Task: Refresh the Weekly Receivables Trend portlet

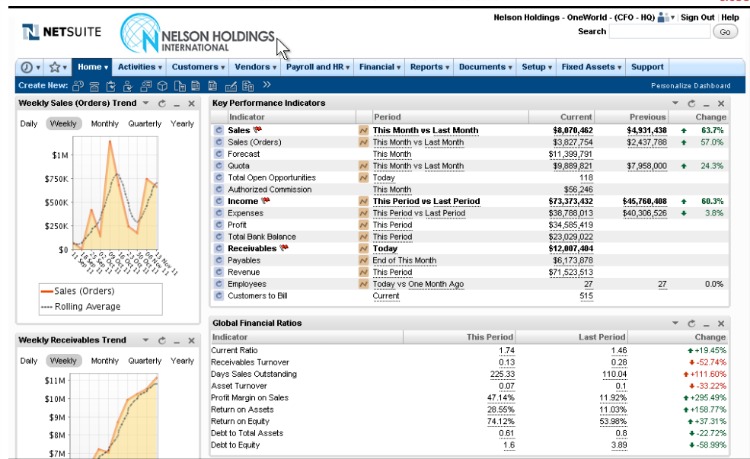Action: pos(162,340)
